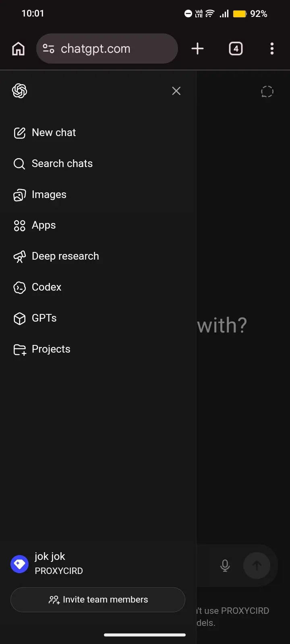Tap the microphone dictation icon
This screenshot has width=290, height=644.
click(225, 566)
